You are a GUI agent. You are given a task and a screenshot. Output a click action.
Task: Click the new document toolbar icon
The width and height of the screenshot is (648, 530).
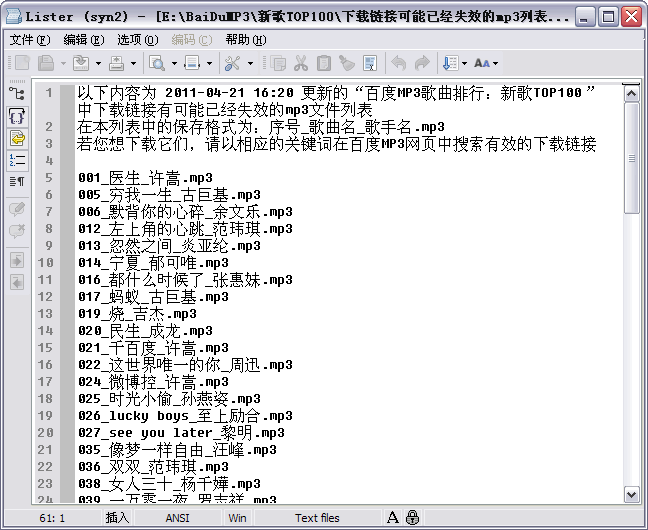coord(22,63)
